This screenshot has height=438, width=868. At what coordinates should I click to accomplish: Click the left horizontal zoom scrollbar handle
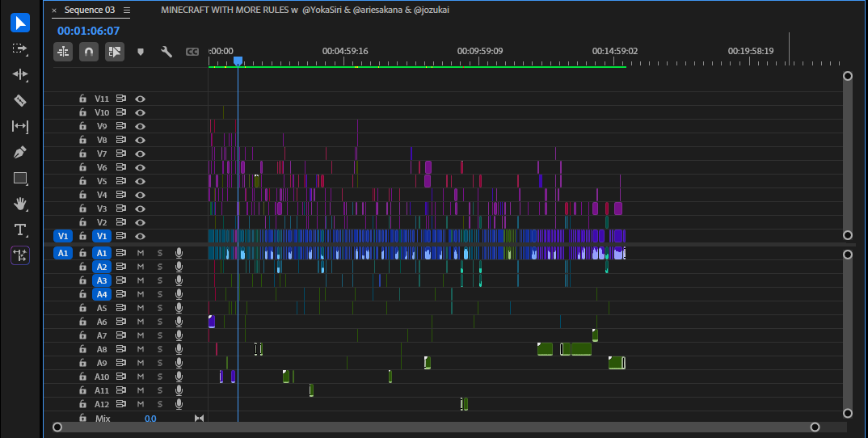coord(57,427)
